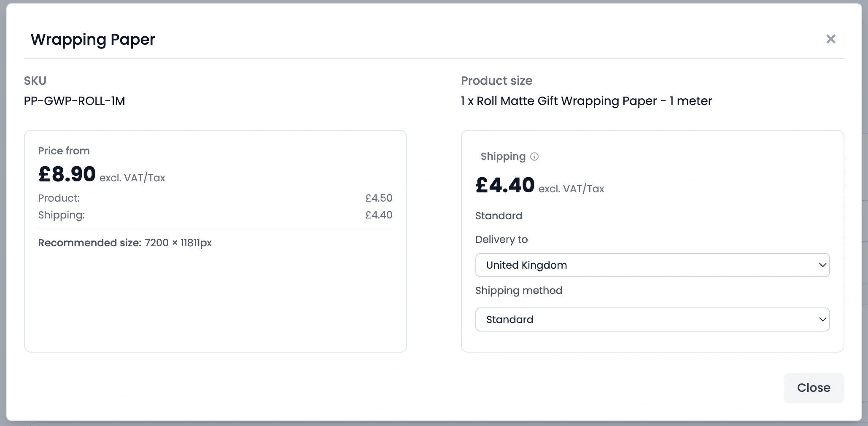Close the dialog using the X icon
Screen dimensions: 868x426
tap(830, 39)
